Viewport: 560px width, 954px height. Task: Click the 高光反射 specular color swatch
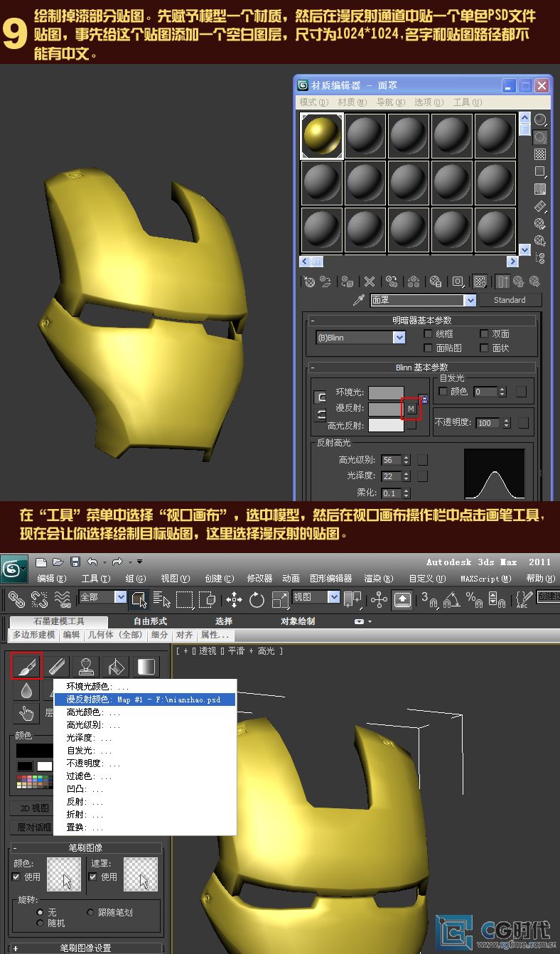click(x=386, y=425)
